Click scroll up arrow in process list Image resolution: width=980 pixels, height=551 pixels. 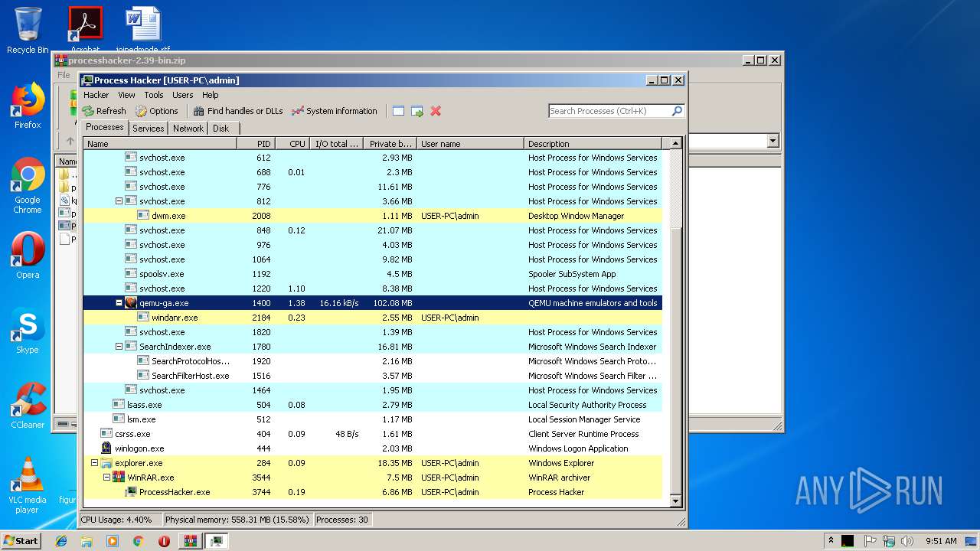(675, 143)
